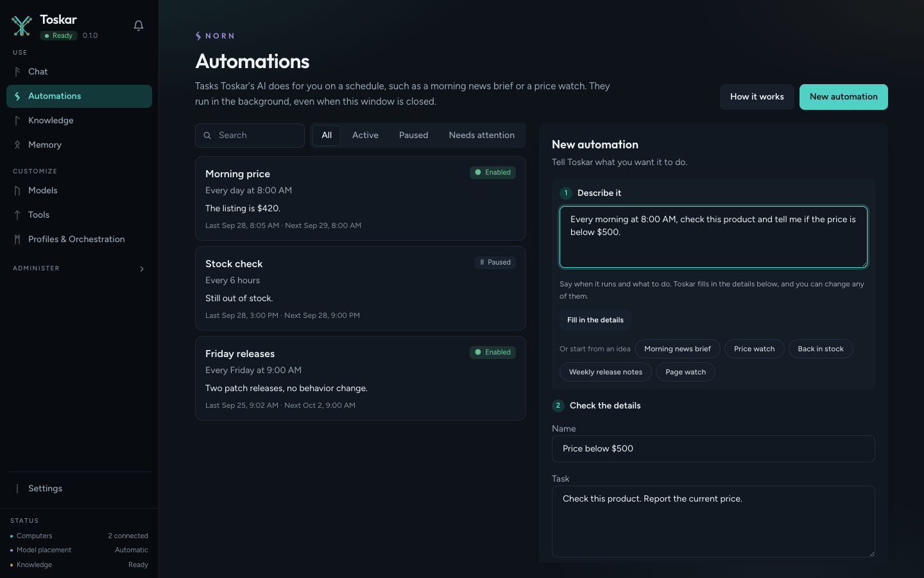The height and width of the screenshot is (578, 924).
Task: Click the Computers 2 connected status row
Action: coord(79,536)
